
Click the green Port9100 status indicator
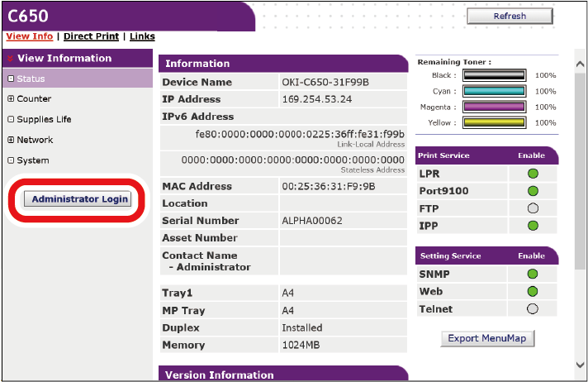[532, 191]
